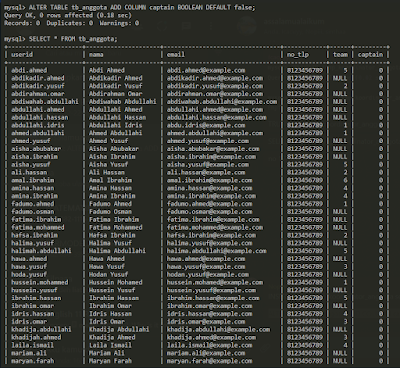Select userid cell 'halimah.abdullahi'
Image resolution: width=400 pixels, height=368 pixels.
click(41, 251)
